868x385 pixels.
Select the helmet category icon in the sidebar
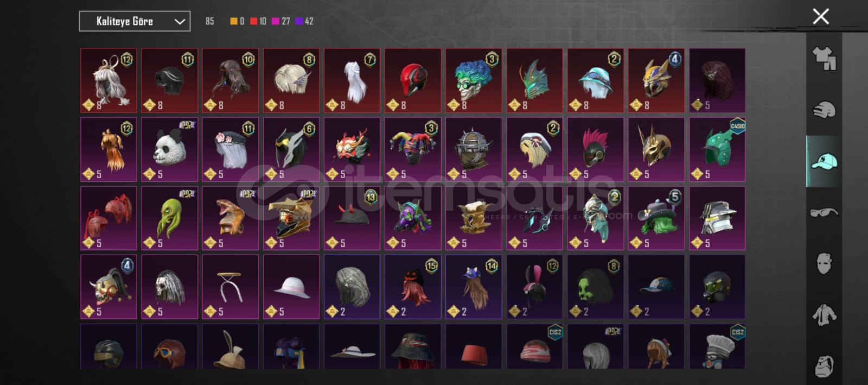tap(824, 110)
